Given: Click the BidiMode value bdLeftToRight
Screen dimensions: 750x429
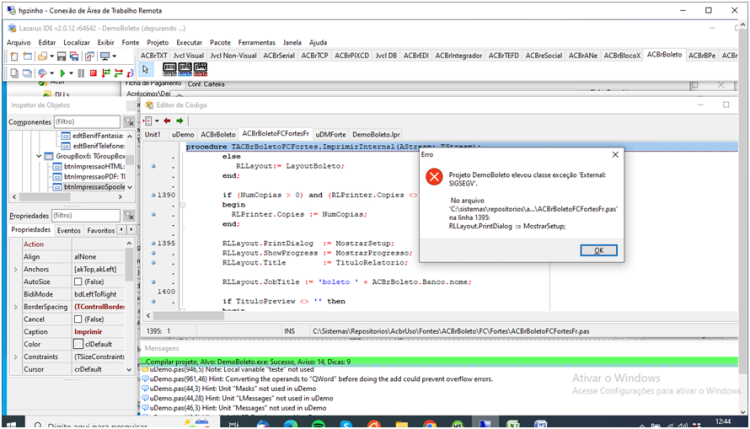Looking at the screenshot, I should click(95, 294).
